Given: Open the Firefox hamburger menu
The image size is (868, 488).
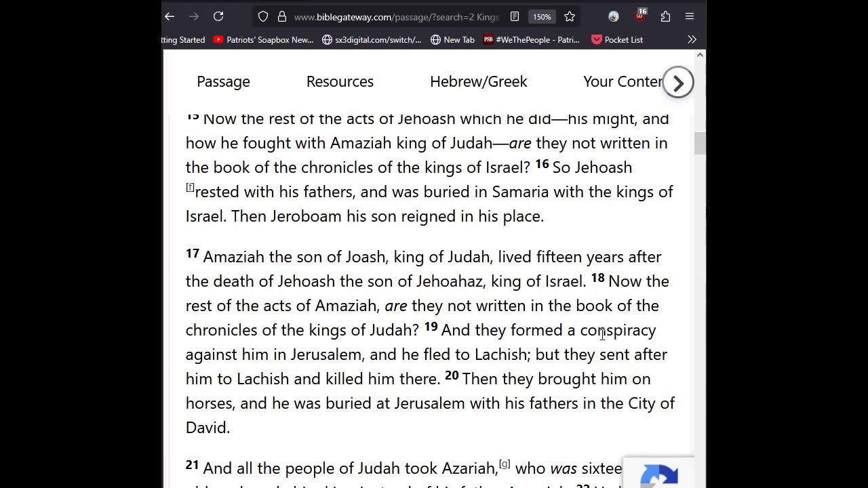Looking at the screenshot, I should pos(690,16).
